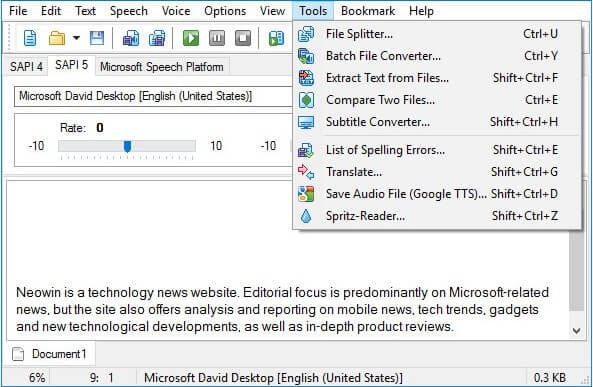This screenshot has height=387, width=593.
Task: Open the Bookmark menu
Action: [368, 11]
